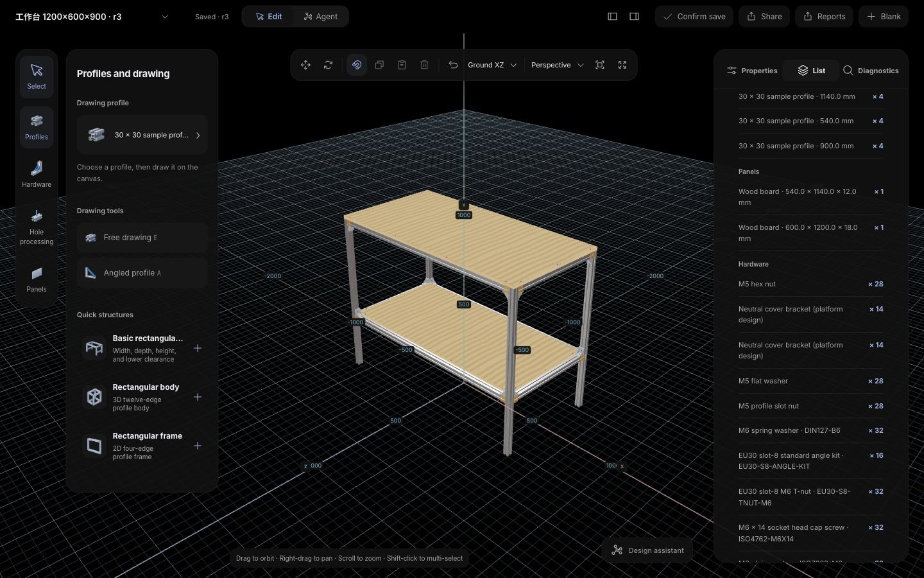Click the delete trash icon
The width and height of the screenshot is (924, 578).
pos(424,65)
